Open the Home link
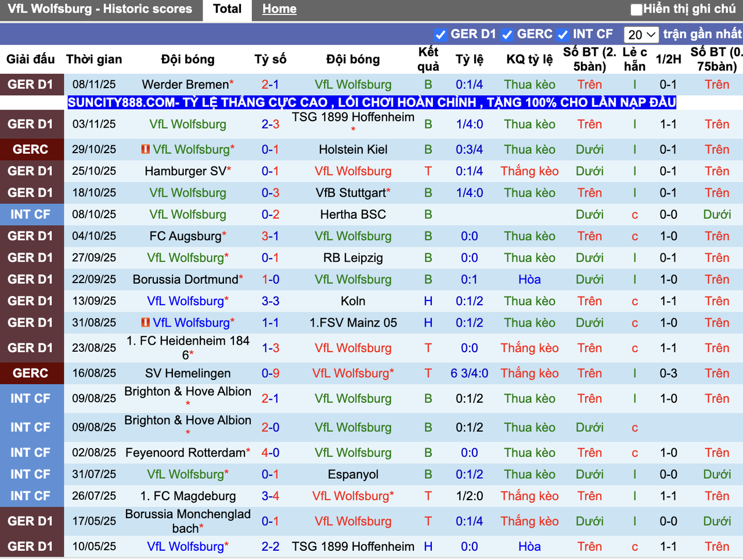The height and width of the screenshot is (560, 743). (279, 9)
